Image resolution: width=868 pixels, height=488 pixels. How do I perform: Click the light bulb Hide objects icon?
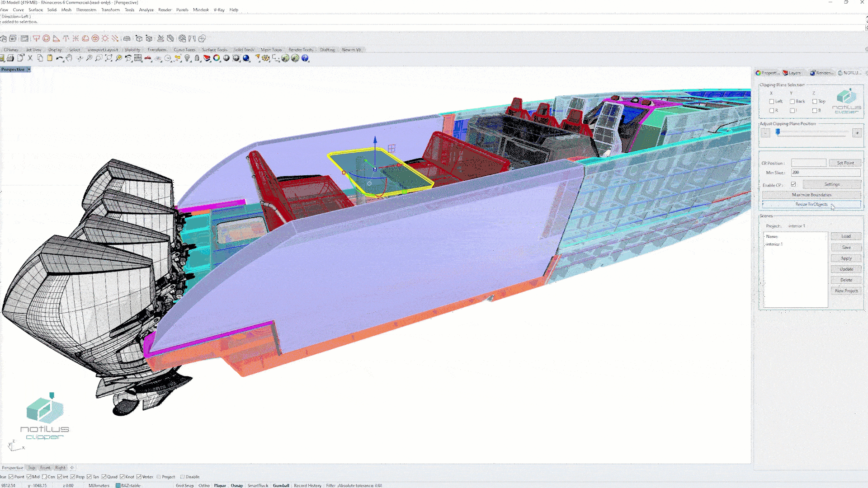[x=187, y=58]
